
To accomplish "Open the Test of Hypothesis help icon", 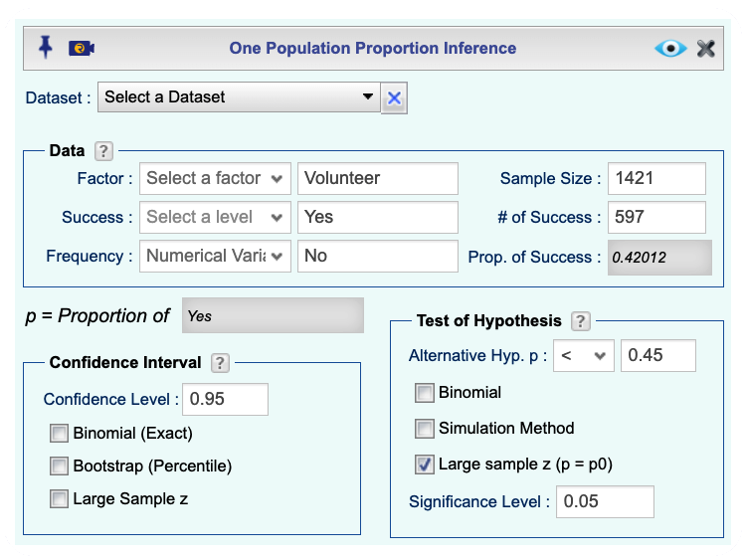I will point(580,321).
